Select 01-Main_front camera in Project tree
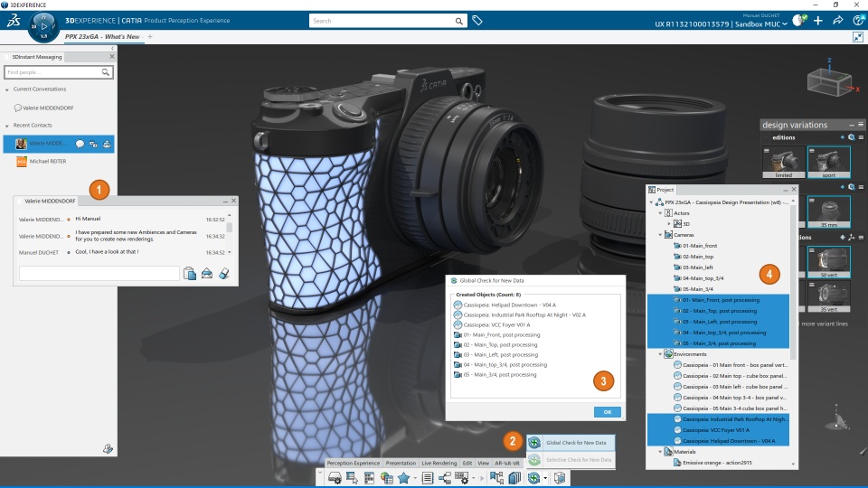Screen dimensions: 868x488 point(700,246)
